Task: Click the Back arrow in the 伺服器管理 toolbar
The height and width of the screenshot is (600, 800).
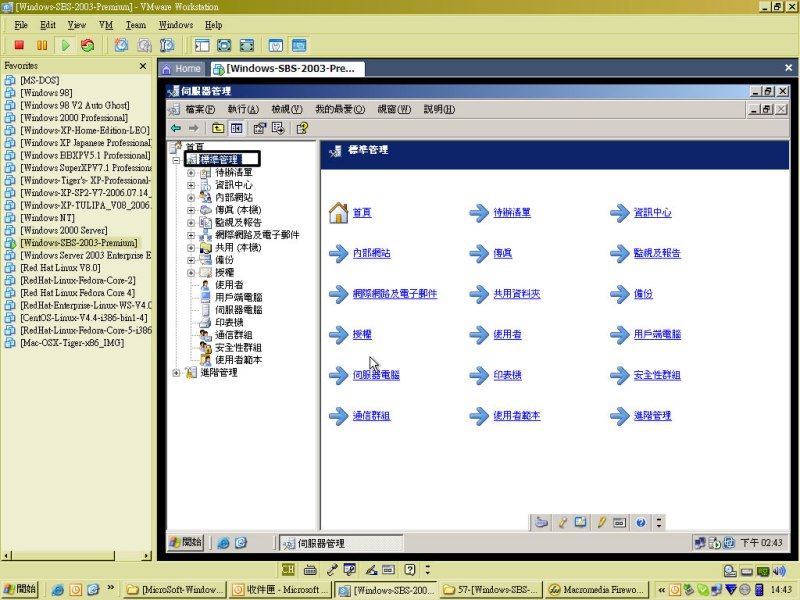Action: point(176,128)
